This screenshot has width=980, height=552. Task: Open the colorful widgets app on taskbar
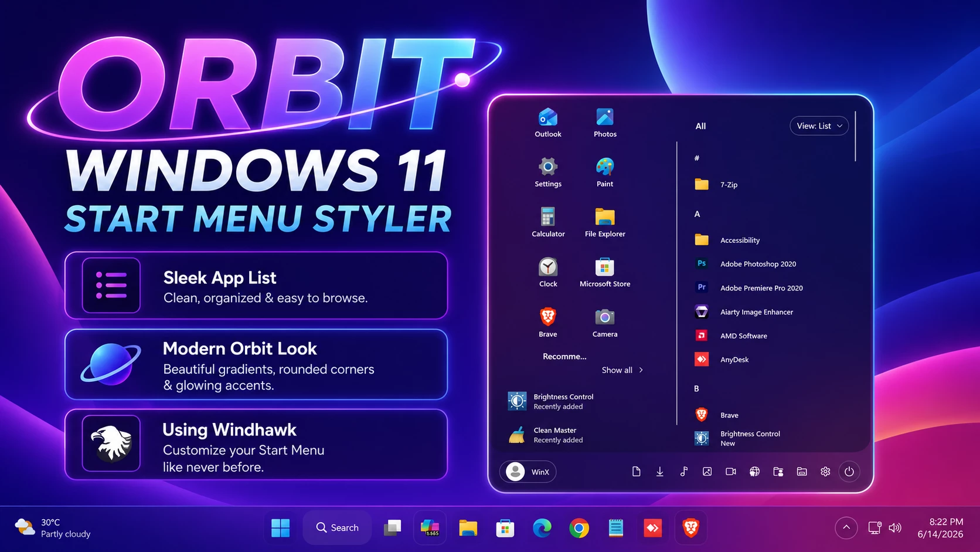click(x=430, y=528)
